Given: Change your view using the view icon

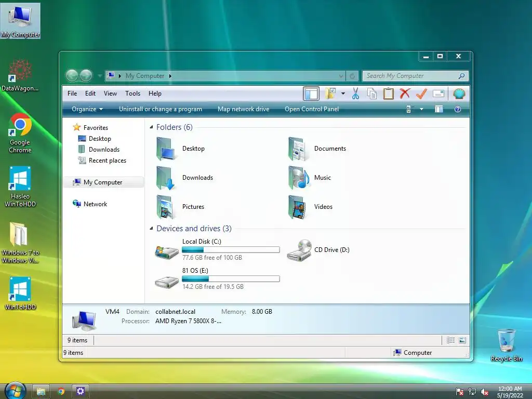Looking at the screenshot, I should (x=409, y=109).
